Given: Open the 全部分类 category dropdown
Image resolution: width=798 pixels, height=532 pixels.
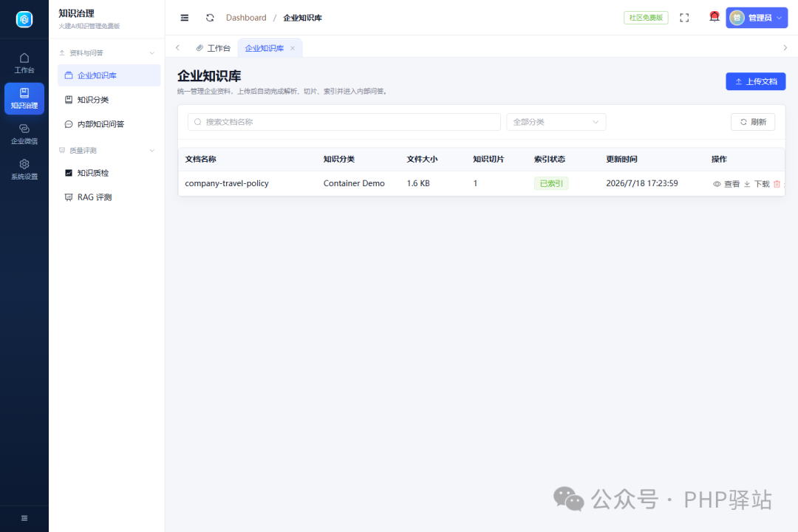Looking at the screenshot, I should coord(556,122).
